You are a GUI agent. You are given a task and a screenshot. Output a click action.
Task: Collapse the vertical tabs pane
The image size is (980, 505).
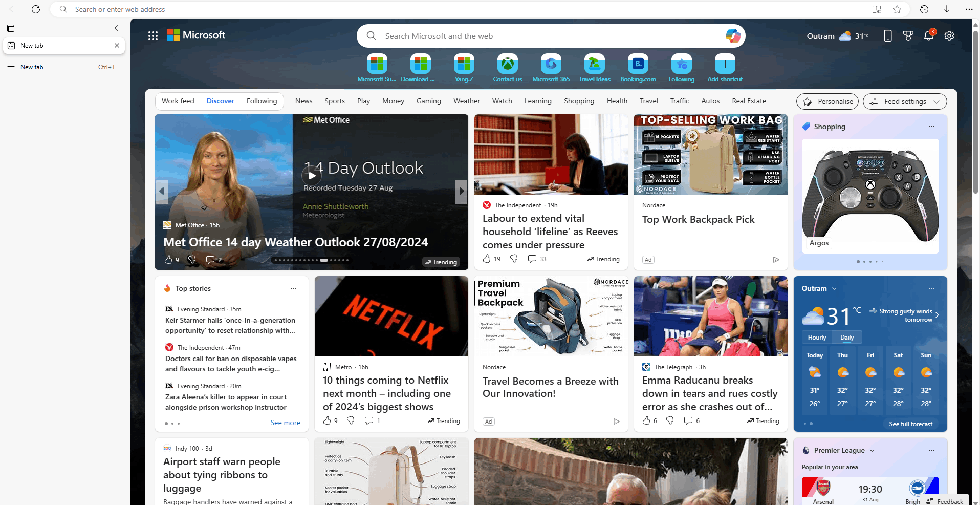click(x=116, y=28)
